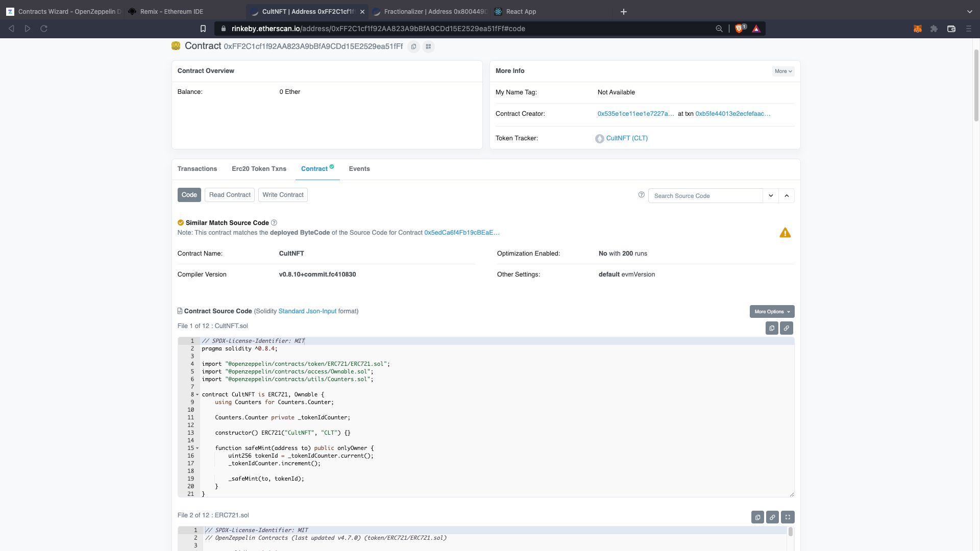Toggle fullscreen for ERC721.sol code
Image resolution: width=980 pixels, height=551 pixels.
(788, 517)
